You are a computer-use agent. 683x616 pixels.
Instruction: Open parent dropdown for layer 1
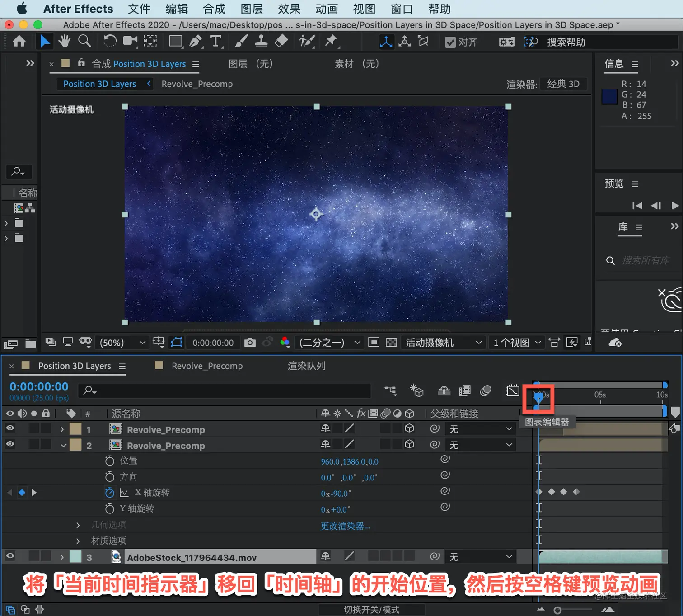point(481,429)
